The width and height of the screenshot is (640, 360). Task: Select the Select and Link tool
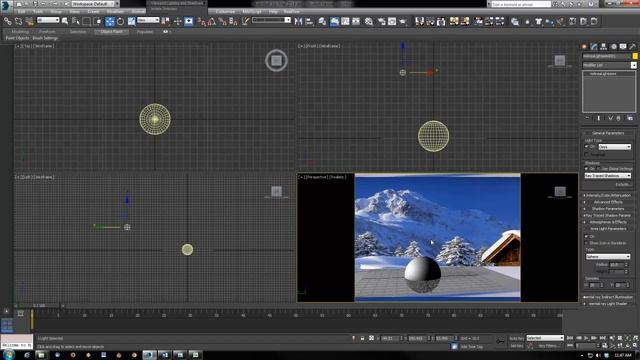(x=8, y=21)
